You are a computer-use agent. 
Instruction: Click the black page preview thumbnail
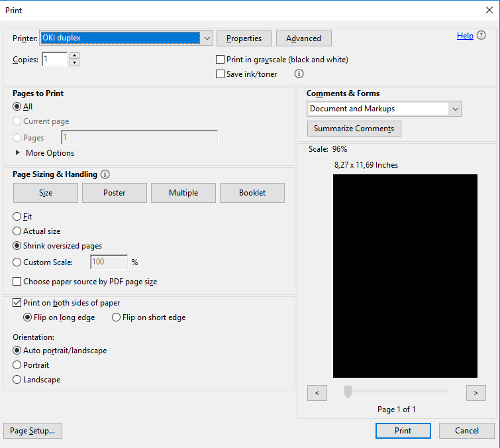[x=405, y=276]
